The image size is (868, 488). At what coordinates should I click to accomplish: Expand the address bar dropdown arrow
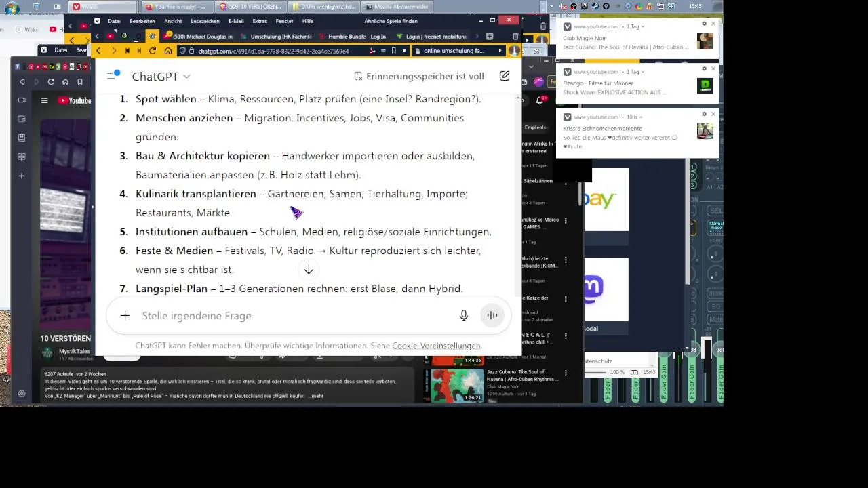[x=405, y=51]
